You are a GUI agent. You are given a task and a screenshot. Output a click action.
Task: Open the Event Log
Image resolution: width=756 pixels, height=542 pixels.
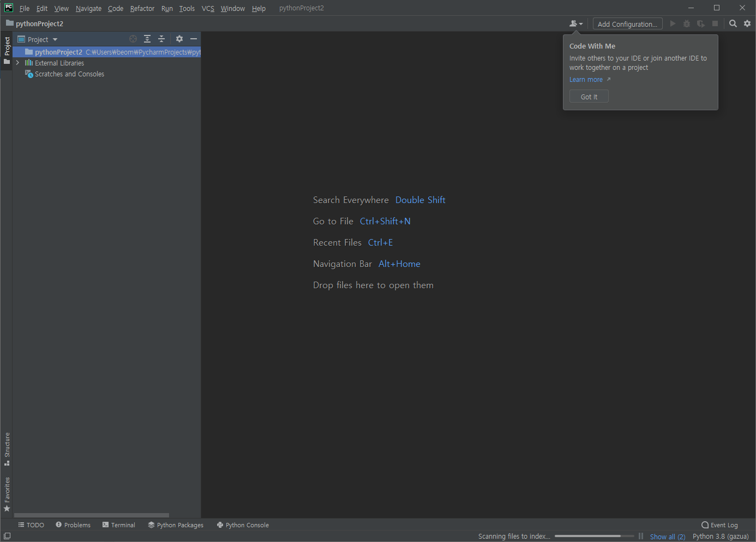coord(719,525)
